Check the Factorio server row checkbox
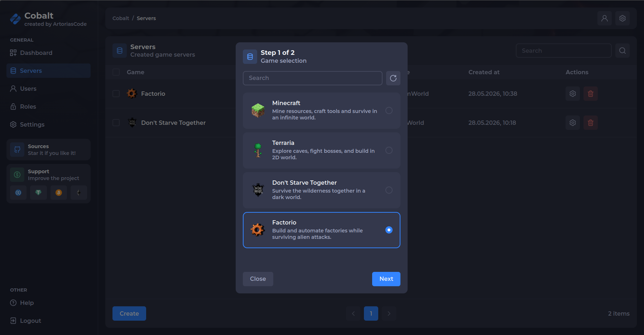 tap(116, 94)
